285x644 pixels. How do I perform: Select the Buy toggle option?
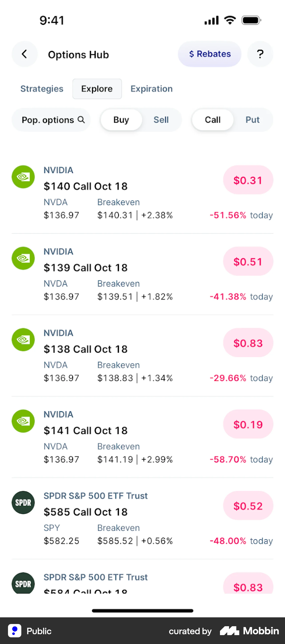121,120
